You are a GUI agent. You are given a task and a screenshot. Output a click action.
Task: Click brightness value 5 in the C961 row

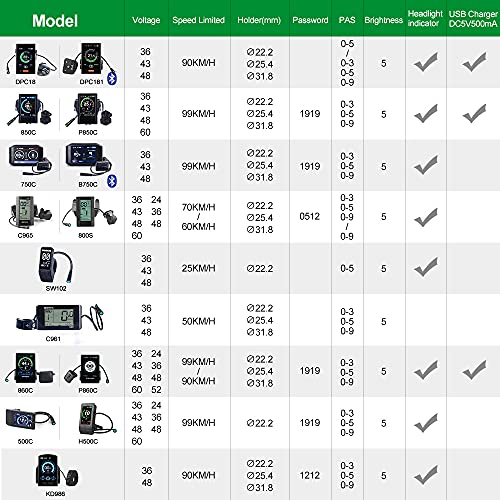384,321
